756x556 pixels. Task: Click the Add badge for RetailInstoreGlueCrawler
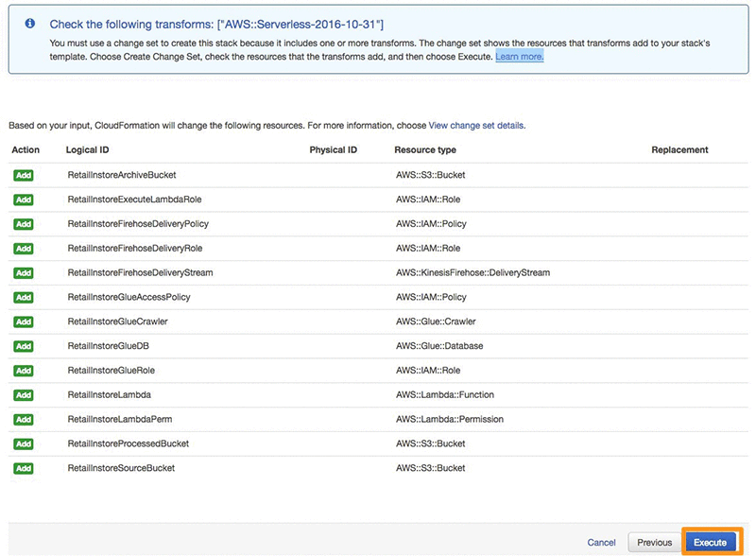[x=23, y=321]
